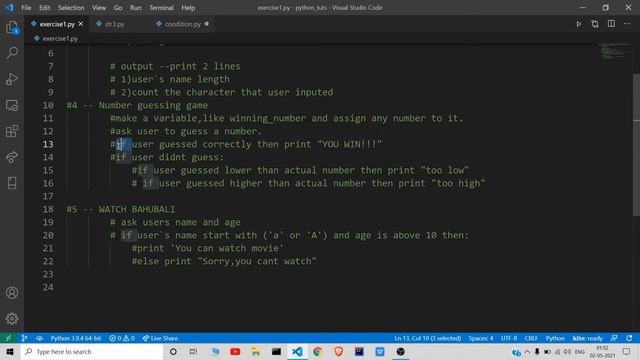Image resolution: width=640 pixels, height=360 pixels.
Task: Open the Selection menu
Action: (71, 8)
